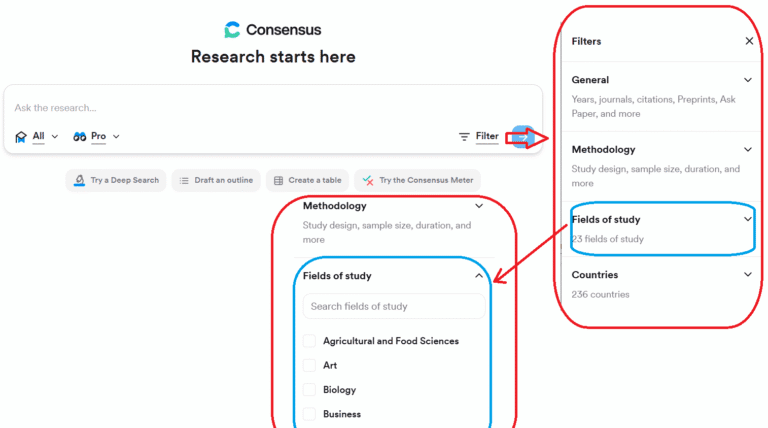This screenshot has height=428, width=768.
Task: Tick the Art checkbox
Action: (309, 365)
